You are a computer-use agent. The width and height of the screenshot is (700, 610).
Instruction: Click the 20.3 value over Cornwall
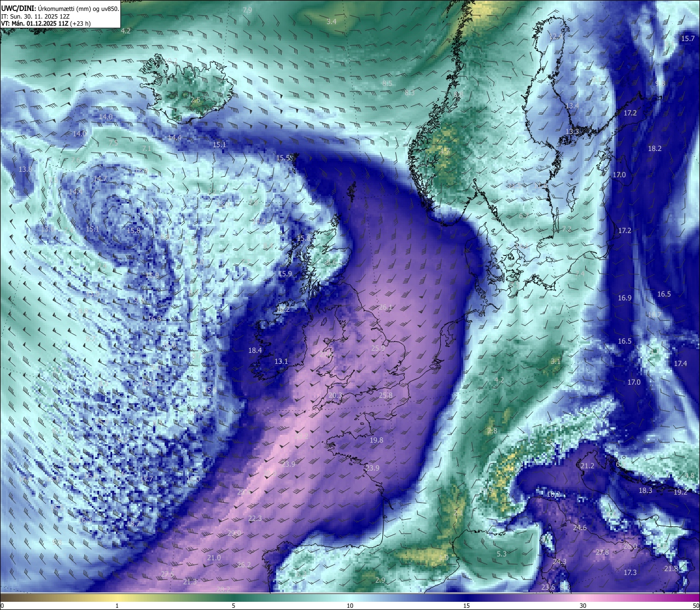point(335,396)
